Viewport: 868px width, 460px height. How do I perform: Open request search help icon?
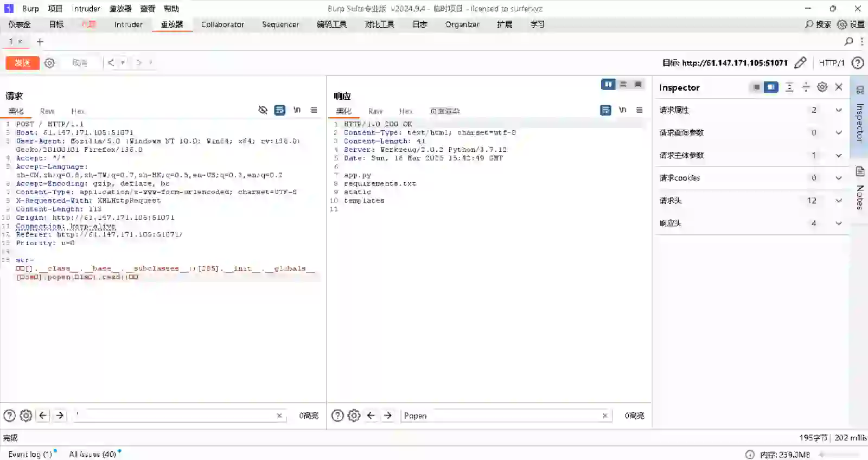tap(9, 416)
